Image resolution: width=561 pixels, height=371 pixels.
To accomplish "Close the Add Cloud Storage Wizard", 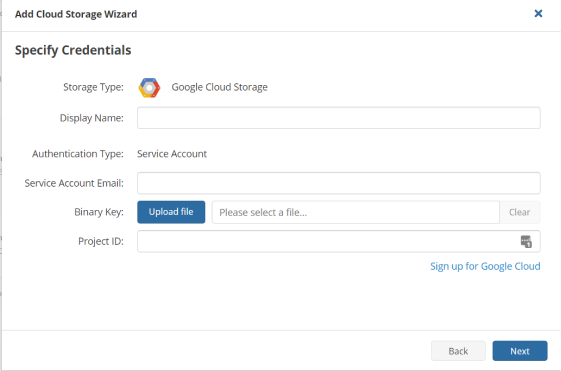I will coord(538,14).
